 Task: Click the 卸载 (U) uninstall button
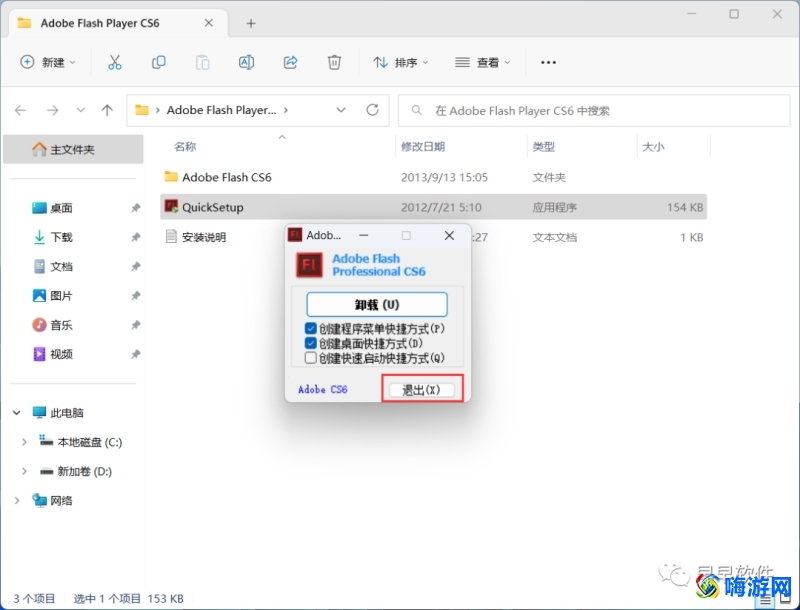point(377,304)
